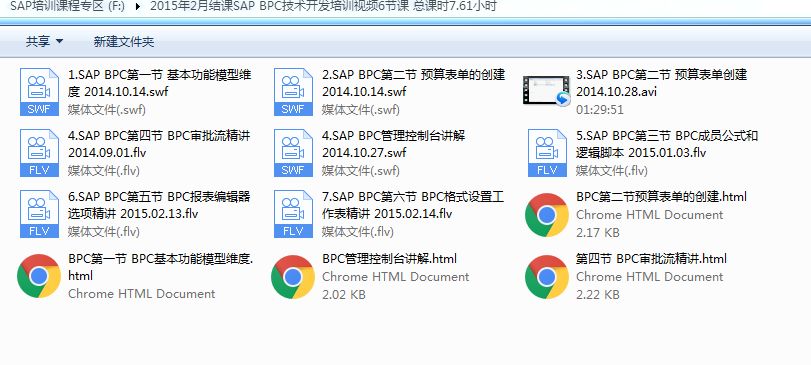Screen dimensions: 811x365
Task: Select file name 3.SAP BPC第二节 预算表单创建 2014.10.28.avi
Action: pos(662,83)
